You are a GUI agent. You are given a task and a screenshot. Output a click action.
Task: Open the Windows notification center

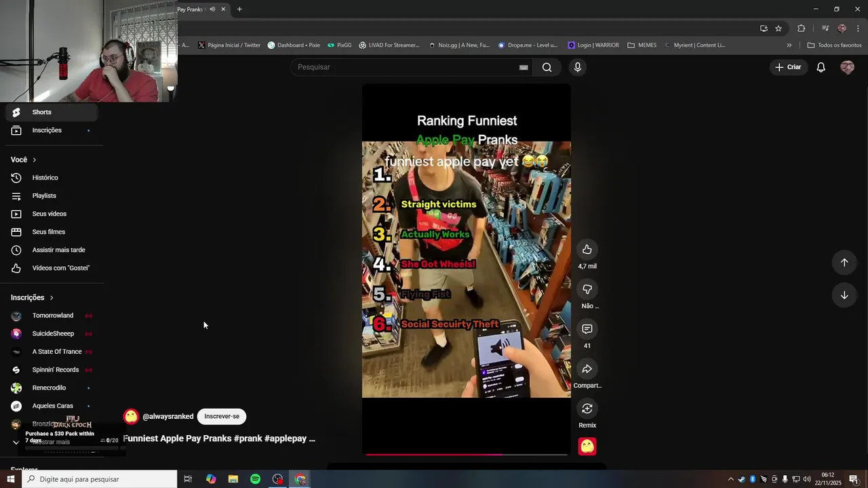(x=853, y=479)
